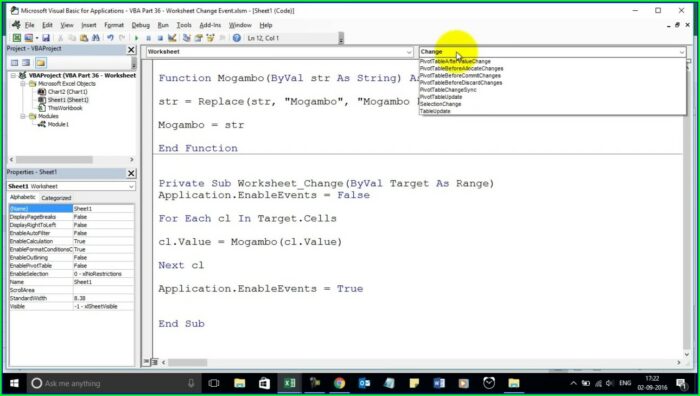Click the Cut icon in the toolbar
The image size is (700, 396).
tap(60, 38)
